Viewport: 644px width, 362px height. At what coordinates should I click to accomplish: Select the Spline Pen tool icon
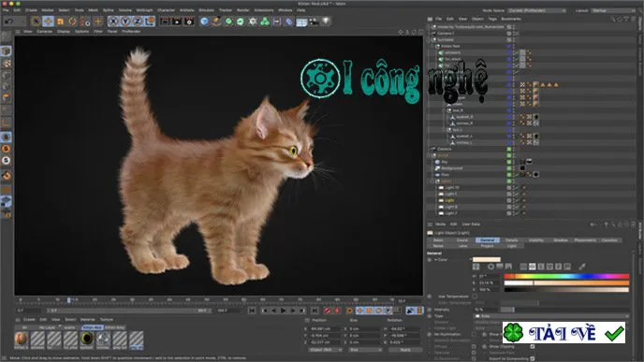click(x=216, y=21)
